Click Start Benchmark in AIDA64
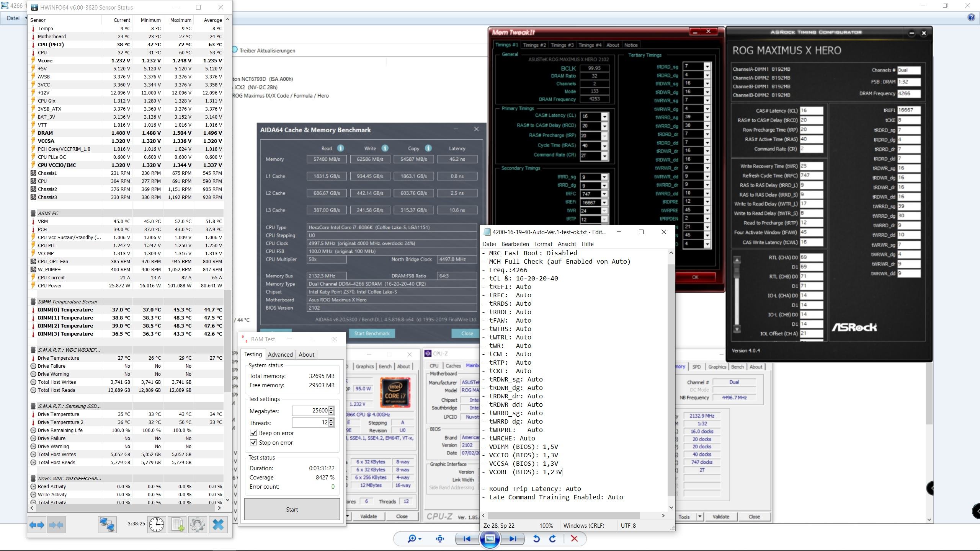This screenshot has width=980, height=551. tap(372, 333)
